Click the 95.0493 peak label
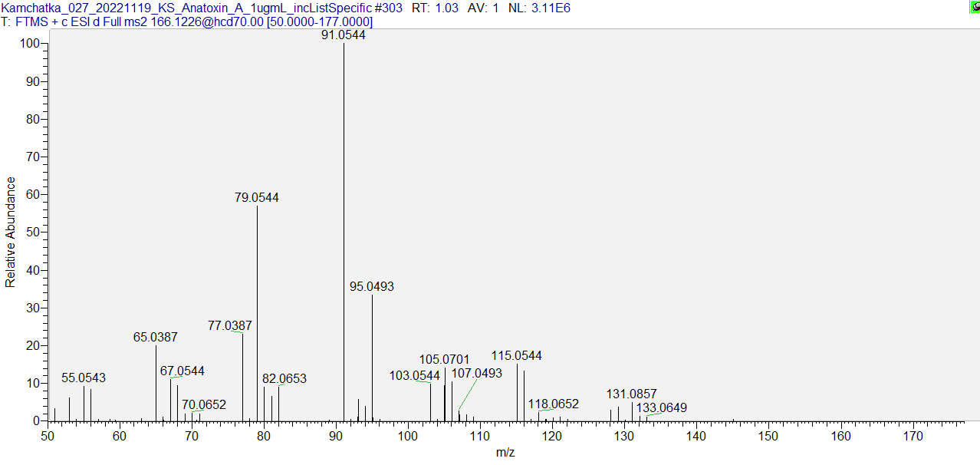This screenshot has height=465, width=980. (x=372, y=287)
